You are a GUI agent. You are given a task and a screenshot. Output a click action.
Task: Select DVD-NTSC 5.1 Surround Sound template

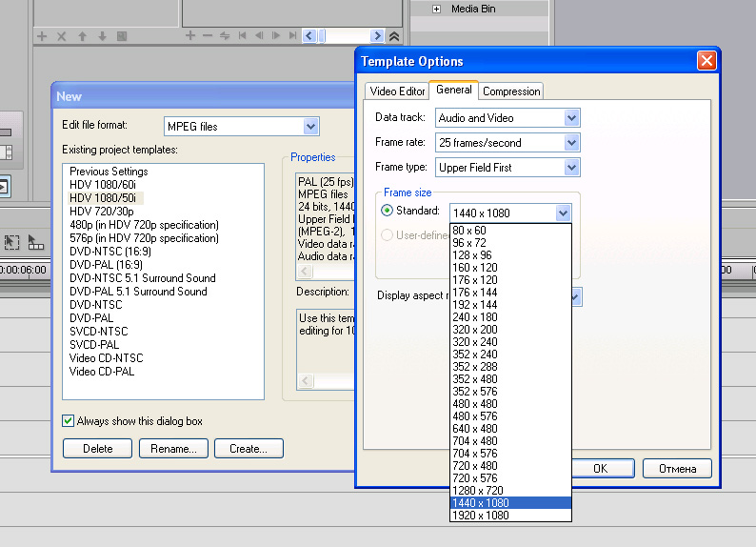point(142,278)
